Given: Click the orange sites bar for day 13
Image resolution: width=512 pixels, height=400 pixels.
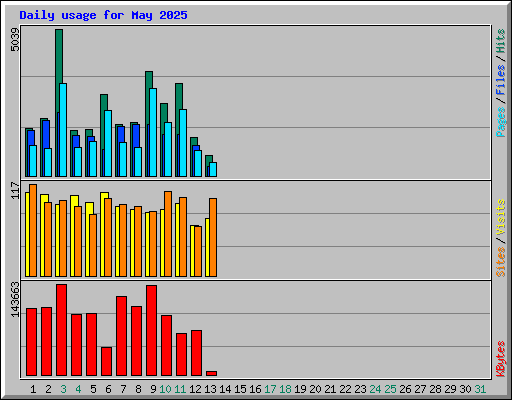Looking at the screenshot, I should click(x=213, y=237).
